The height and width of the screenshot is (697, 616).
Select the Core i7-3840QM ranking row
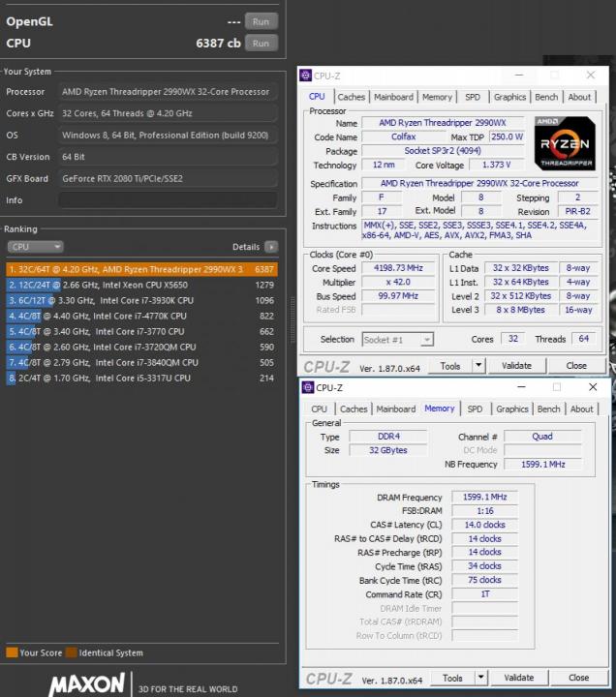coord(141,363)
